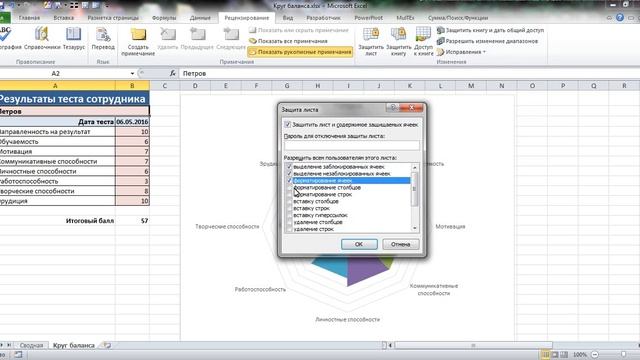The width and height of the screenshot is (640, 360).
Task: Switch to Page Layout view in status bar
Action: point(555,355)
